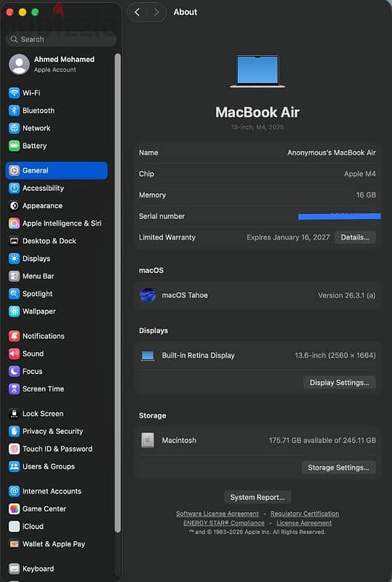Click 13.6-inch (2560 × 1664) text
The height and width of the screenshot is (582, 392).
(x=335, y=356)
